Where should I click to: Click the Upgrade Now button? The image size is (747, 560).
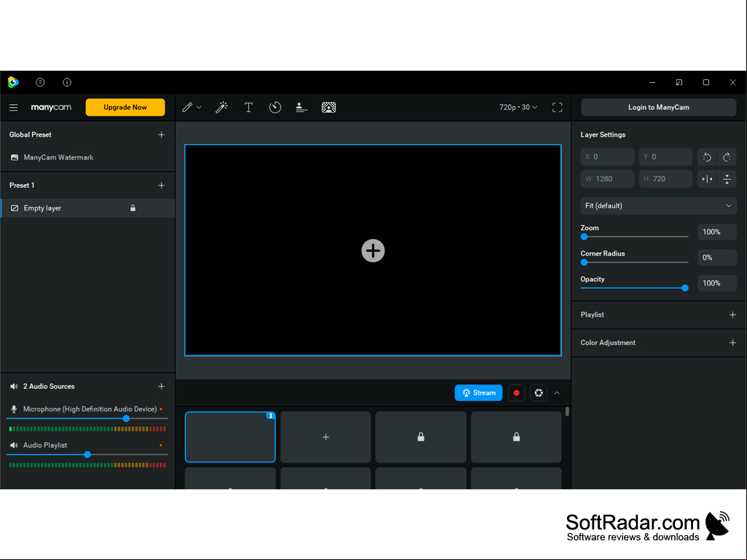coord(125,107)
